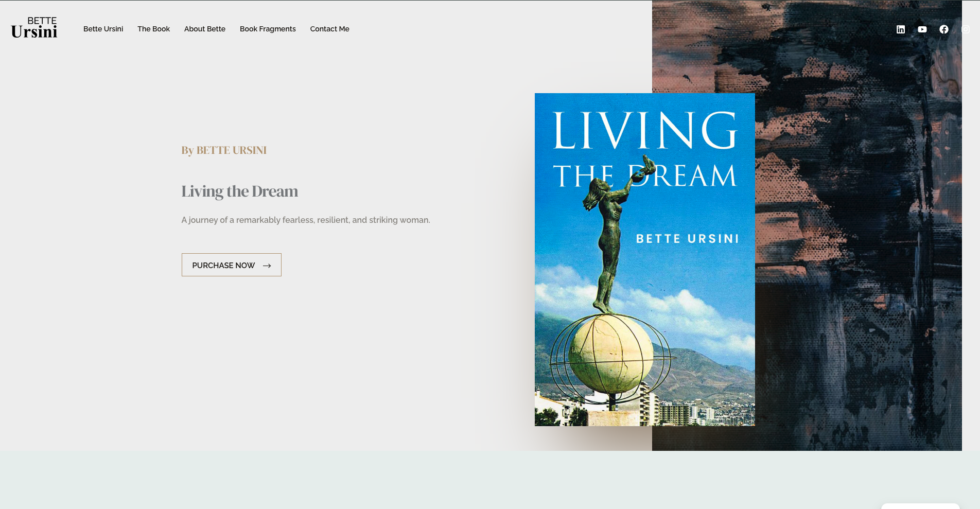Screen dimensions: 980x509
Task: Select Contact Me in the navigation
Action: pos(329,29)
